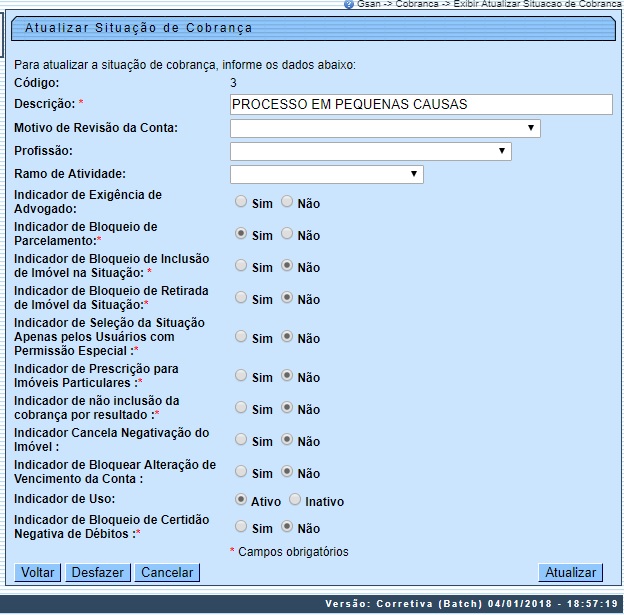
Task: Click the Descrição text field
Action: pos(421,104)
